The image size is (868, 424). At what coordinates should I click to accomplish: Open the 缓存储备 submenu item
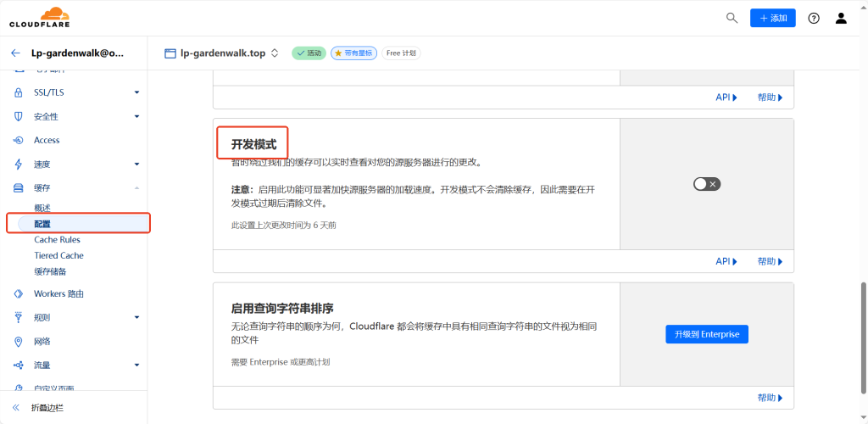coord(50,271)
